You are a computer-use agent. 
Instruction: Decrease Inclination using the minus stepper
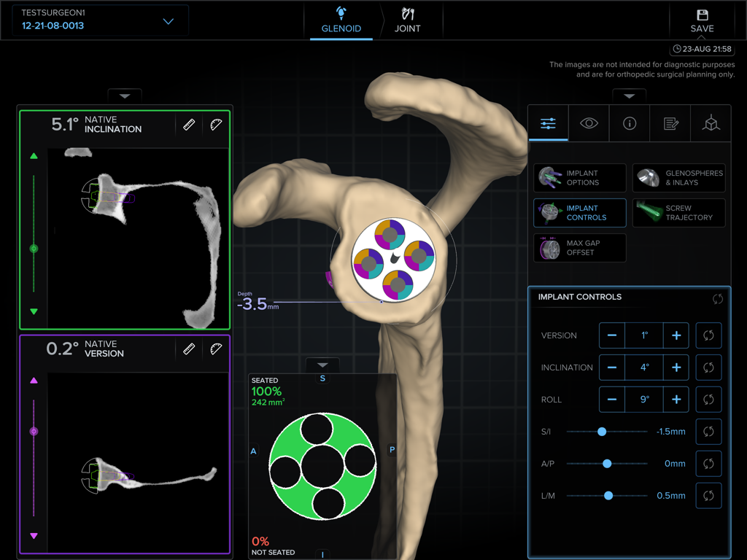(x=611, y=367)
